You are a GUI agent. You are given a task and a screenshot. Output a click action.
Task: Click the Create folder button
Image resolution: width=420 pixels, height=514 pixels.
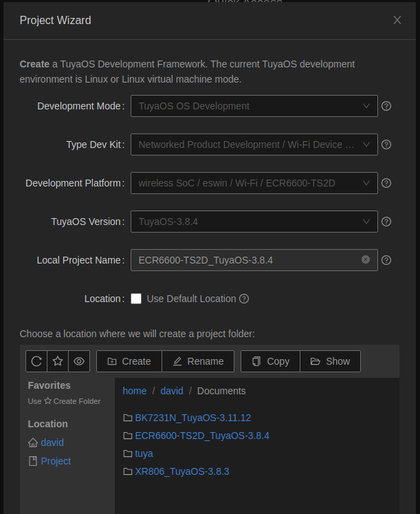click(129, 361)
